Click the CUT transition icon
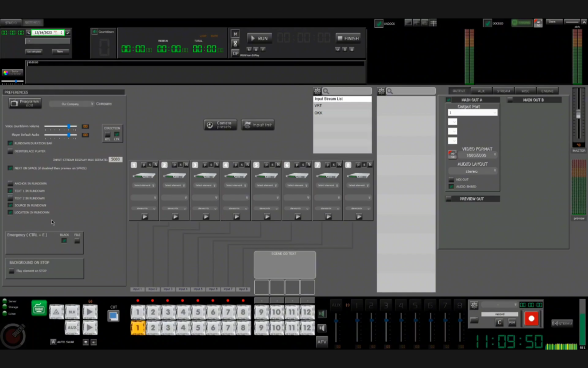This screenshot has height=368, width=588. 113,316
